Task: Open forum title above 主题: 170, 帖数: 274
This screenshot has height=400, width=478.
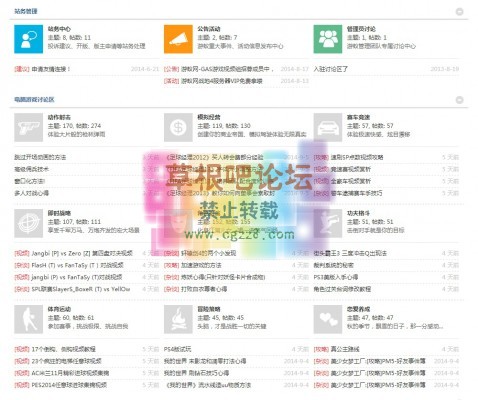Action: click(x=59, y=117)
